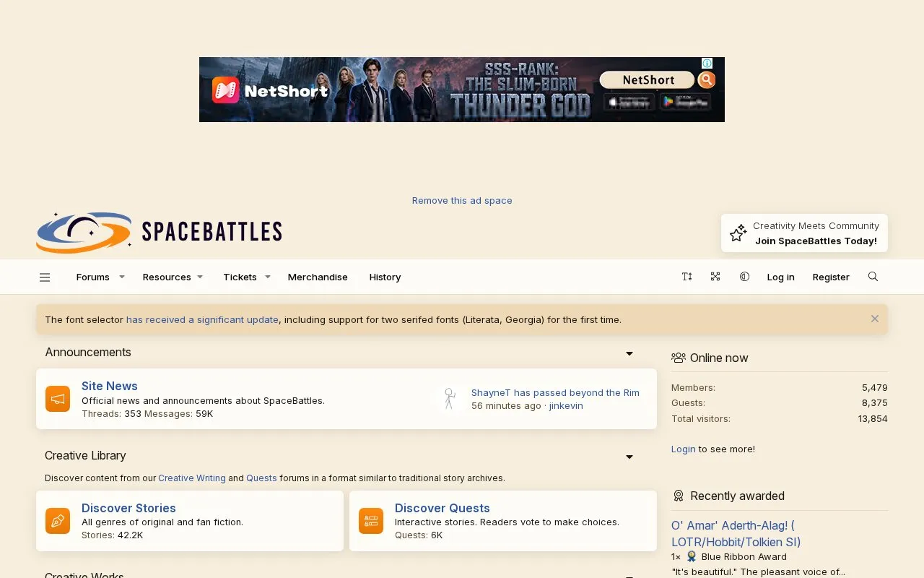Go to the History nav item
The image size is (924, 578).
tap(385, 277)
